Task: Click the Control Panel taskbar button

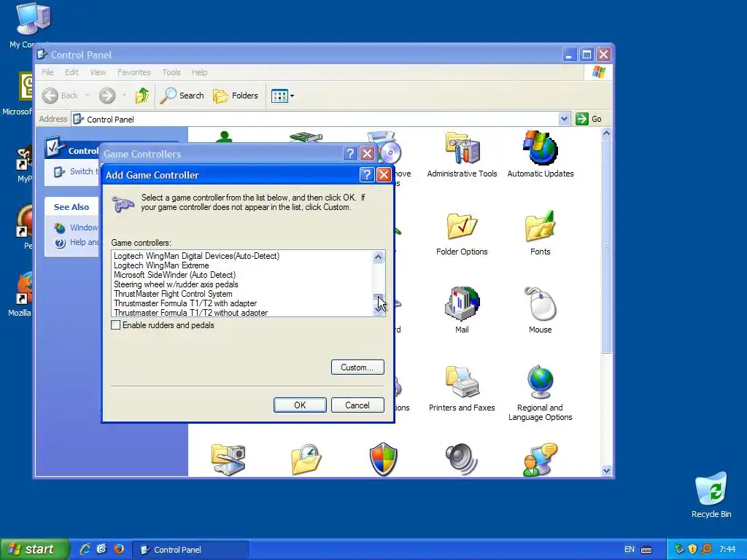Action: tap(190, 550)
